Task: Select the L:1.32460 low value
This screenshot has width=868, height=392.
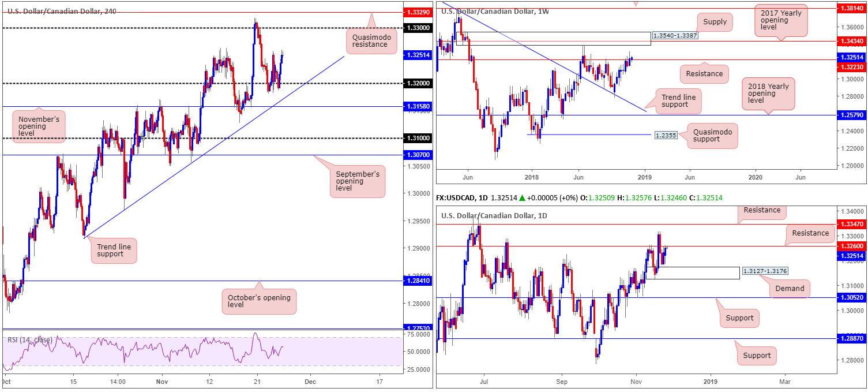Action: point(670,198)
